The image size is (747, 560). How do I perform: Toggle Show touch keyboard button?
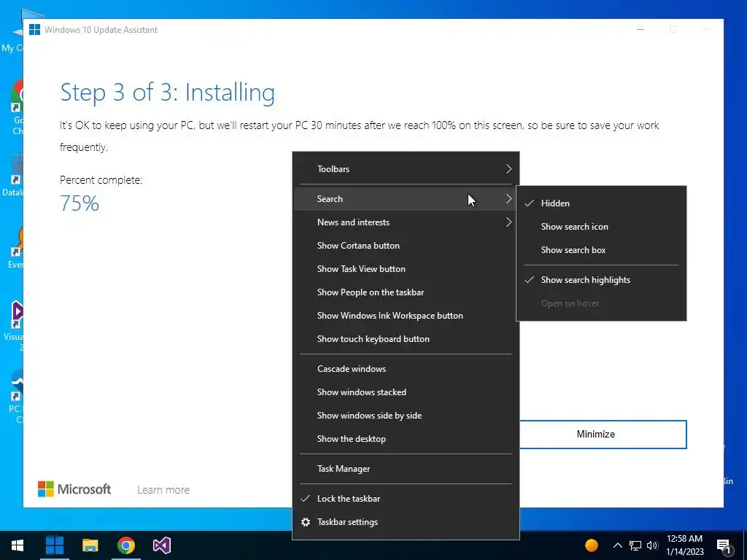tap(406, 339)
